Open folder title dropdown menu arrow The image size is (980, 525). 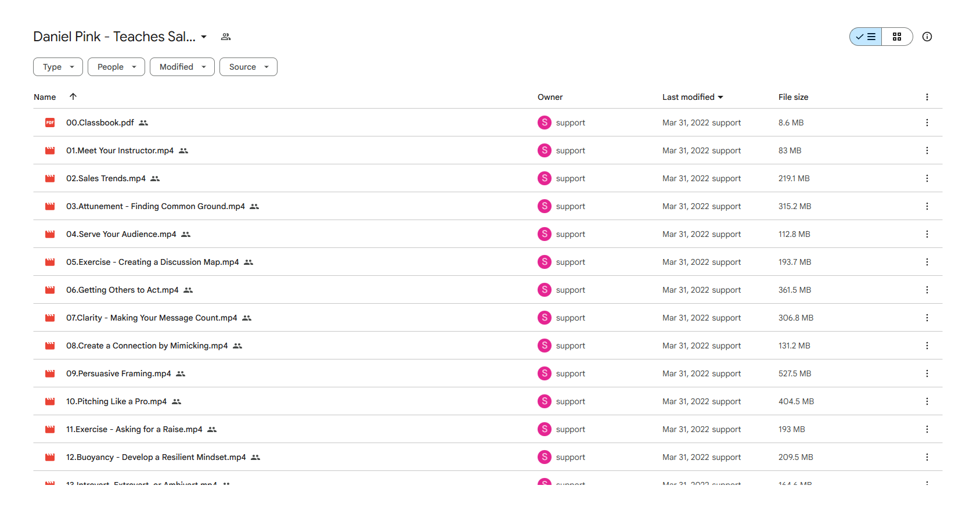(x=204, y=37)
